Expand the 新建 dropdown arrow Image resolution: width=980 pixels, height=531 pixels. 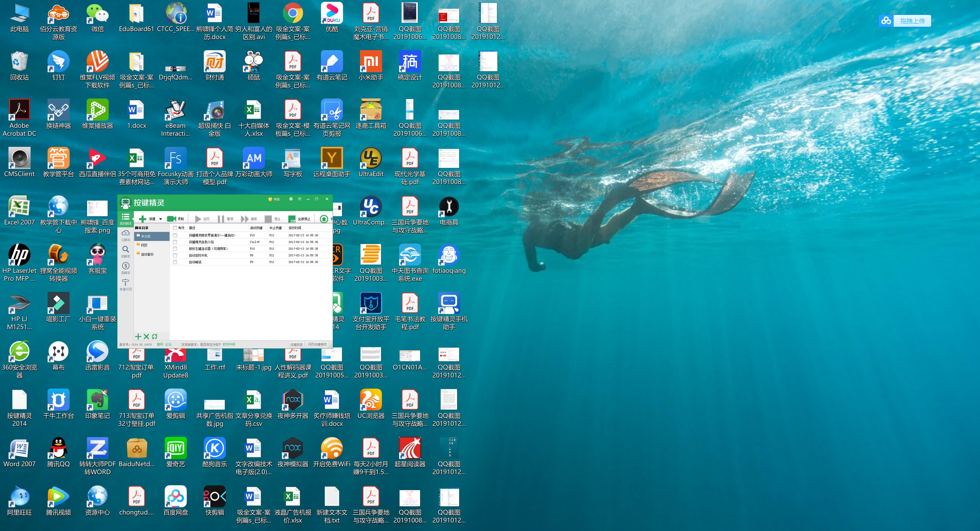click(161, 219)
